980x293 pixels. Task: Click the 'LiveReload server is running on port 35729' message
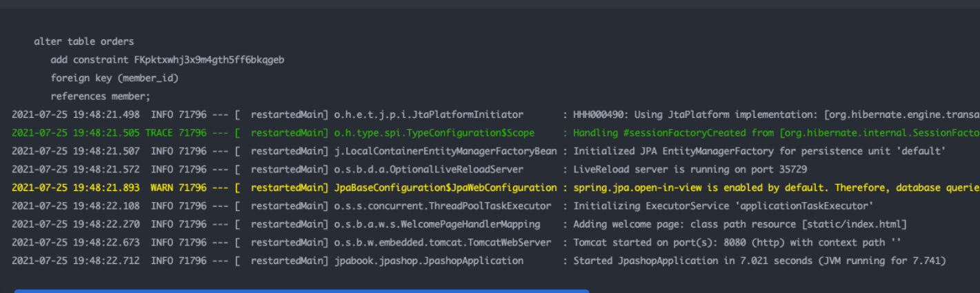690,170
